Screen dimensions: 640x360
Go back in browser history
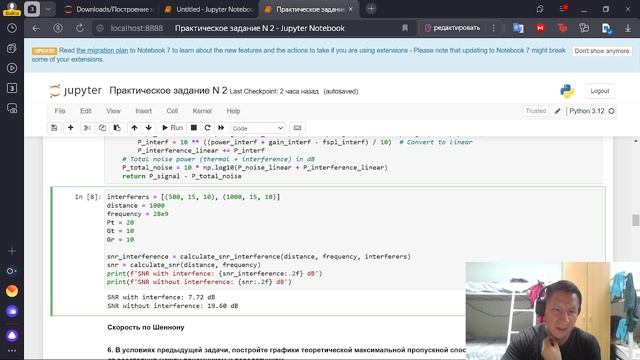[36, 28]
